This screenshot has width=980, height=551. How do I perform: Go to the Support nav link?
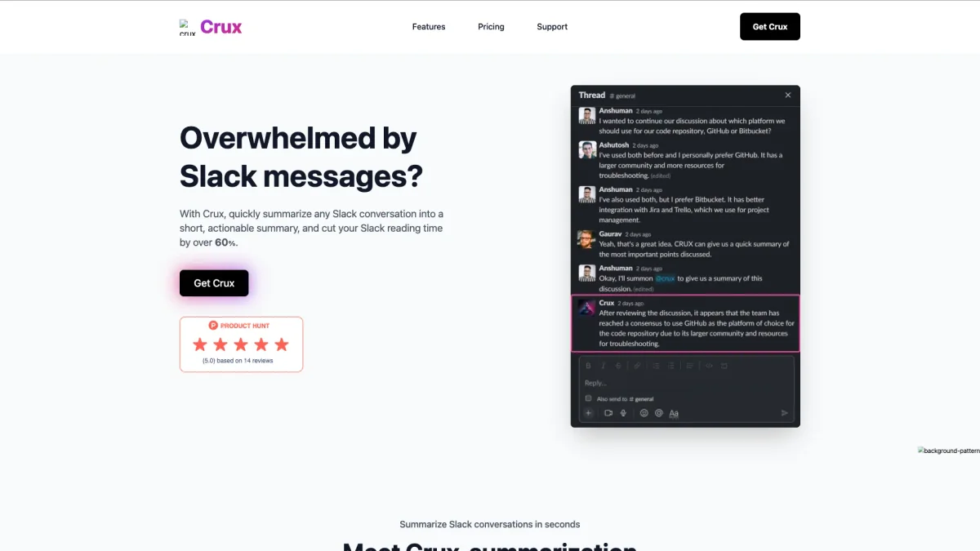click(x=552, y=27)
